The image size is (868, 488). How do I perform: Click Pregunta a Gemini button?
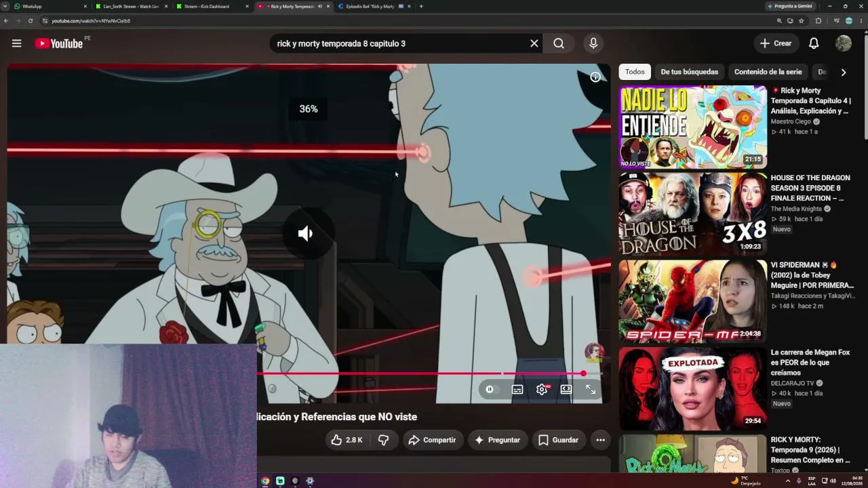click(789, 6)
